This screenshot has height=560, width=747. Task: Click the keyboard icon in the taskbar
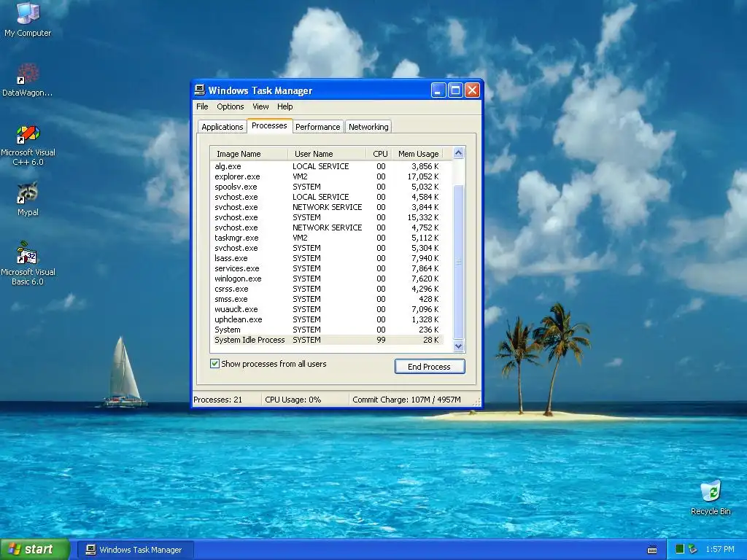tap(652, 550)
